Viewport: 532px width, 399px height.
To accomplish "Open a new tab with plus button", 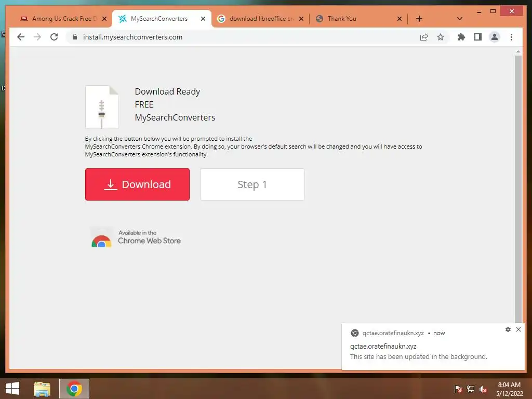I will (419, 19).
